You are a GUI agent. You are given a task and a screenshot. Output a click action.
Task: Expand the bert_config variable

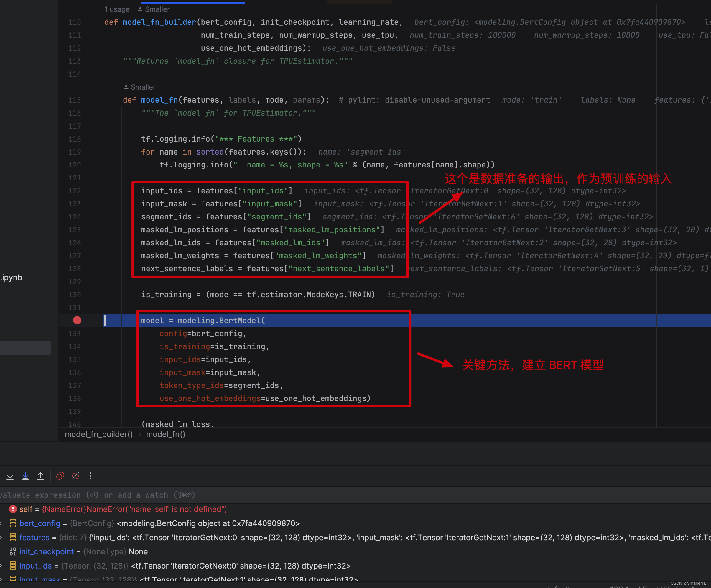coord(1,523)
